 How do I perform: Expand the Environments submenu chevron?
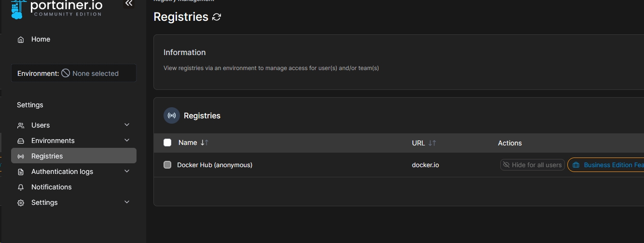(x=127, y=141)
